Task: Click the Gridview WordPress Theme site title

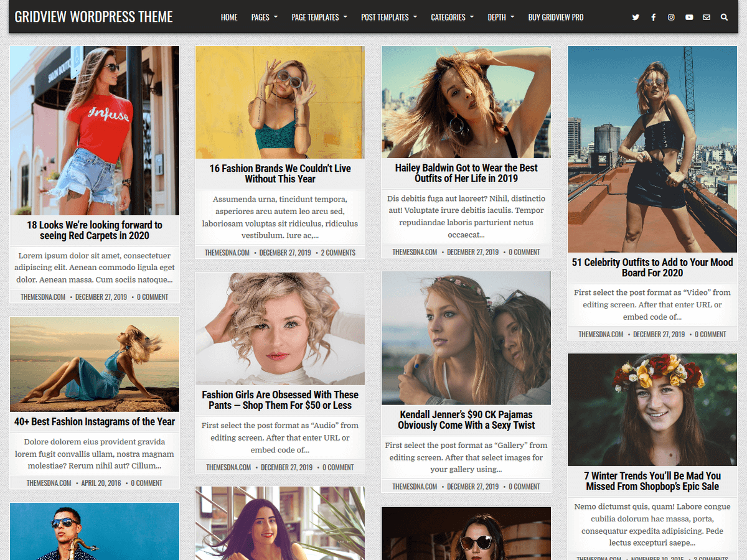Action: coord(93,17)
